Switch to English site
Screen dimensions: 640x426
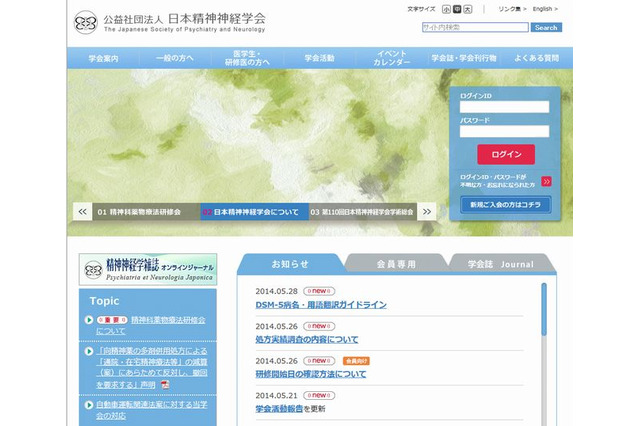pyautogui.click(x=545, y=9)
